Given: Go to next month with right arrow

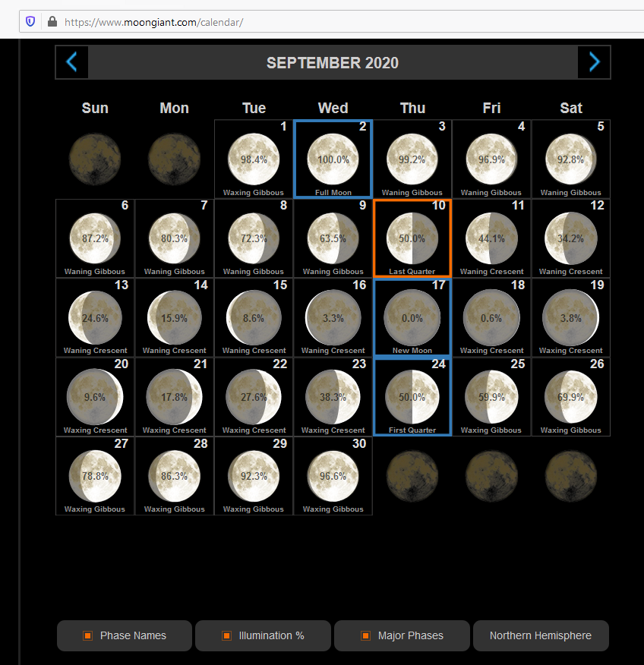Looking at the screenshot, I should [594, 62].
